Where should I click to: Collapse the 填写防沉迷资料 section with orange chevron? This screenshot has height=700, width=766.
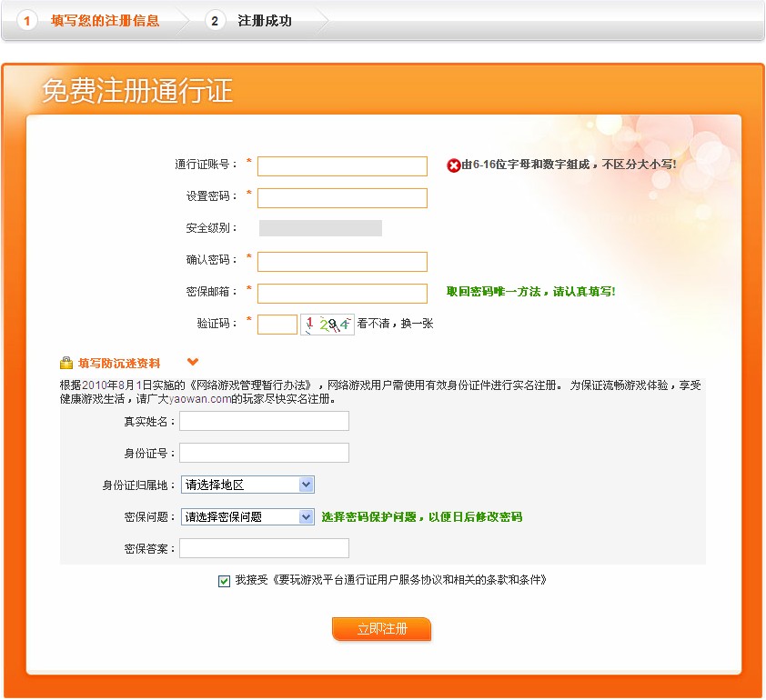point(192,362)
